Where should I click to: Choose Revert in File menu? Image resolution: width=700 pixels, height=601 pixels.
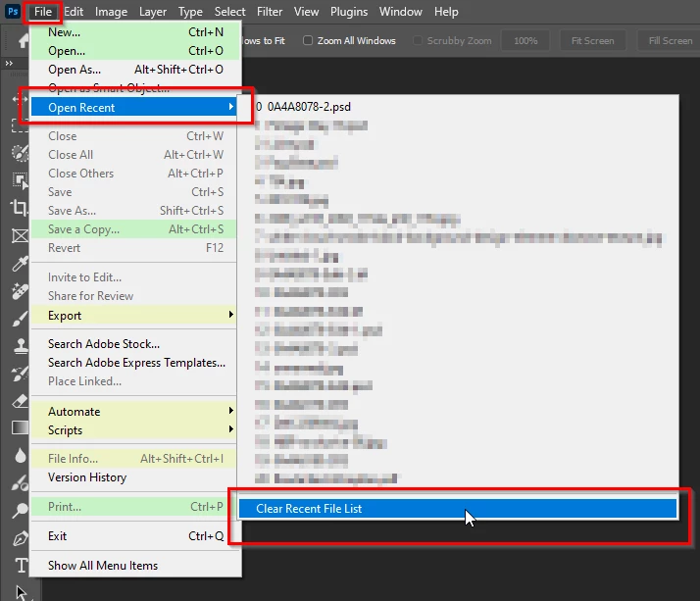click(133, 248)
